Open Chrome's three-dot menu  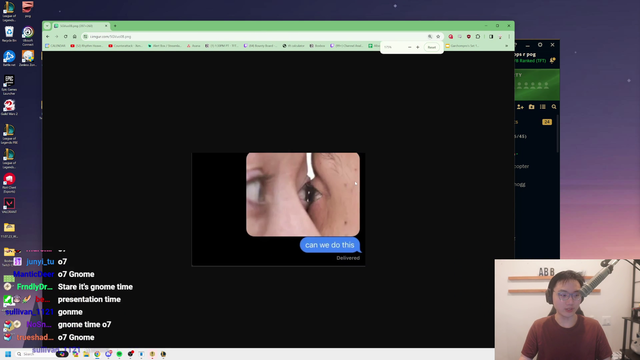(x=509, y=37)
